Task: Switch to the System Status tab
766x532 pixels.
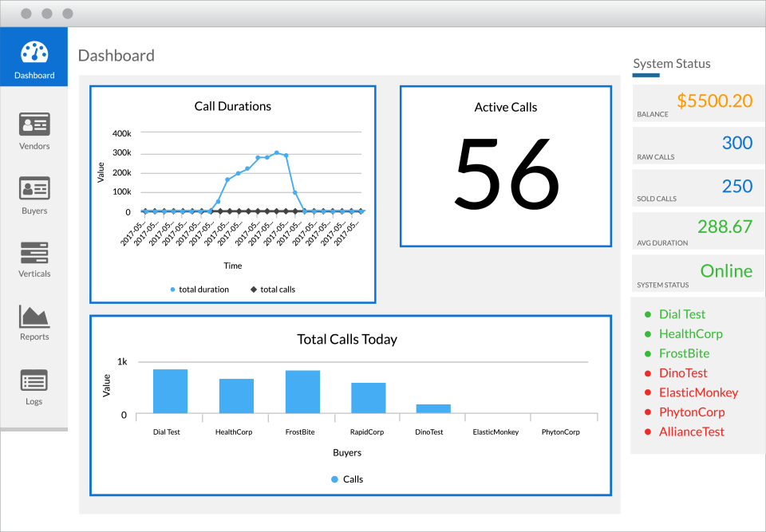Action: (672, 63)
